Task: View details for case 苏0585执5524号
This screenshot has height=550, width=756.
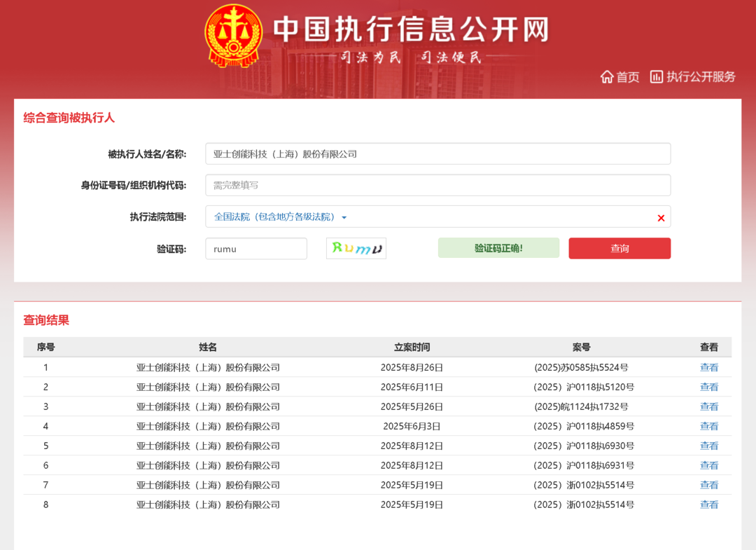Action: 708,367
